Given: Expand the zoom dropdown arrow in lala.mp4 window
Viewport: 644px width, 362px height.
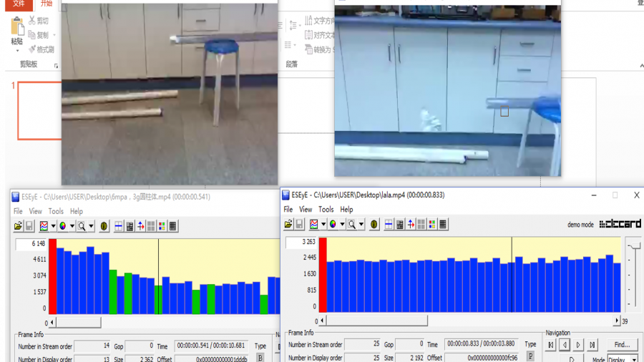Looking at the screenshot, I should (361, 225).
